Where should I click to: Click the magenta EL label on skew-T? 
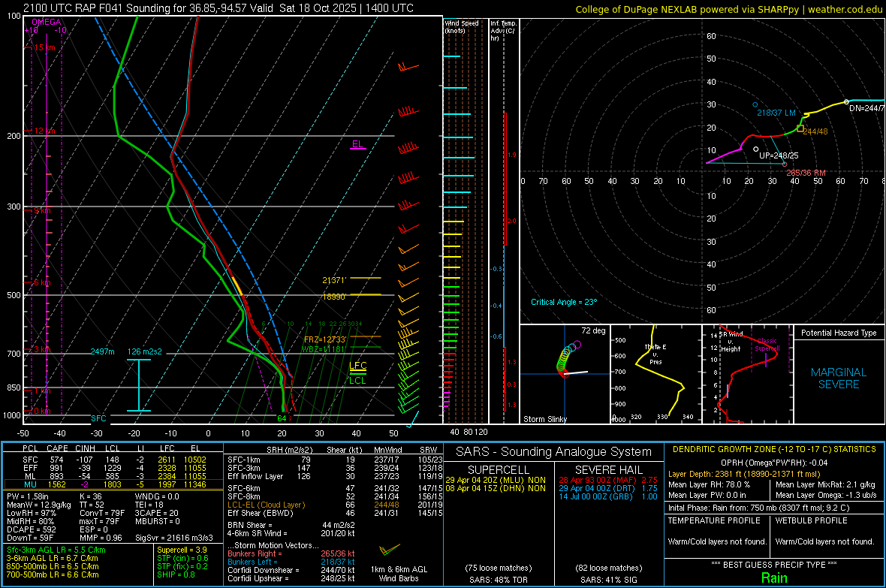pos(357,144)
